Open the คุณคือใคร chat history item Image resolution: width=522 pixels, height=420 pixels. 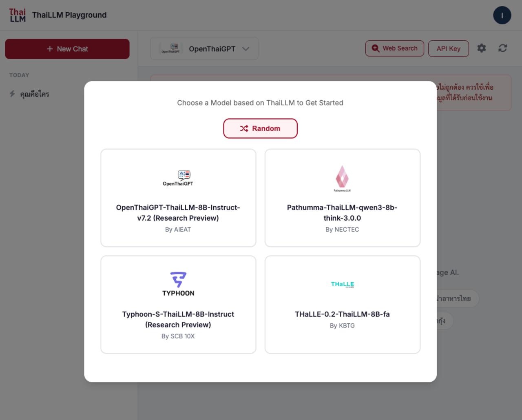35,94
